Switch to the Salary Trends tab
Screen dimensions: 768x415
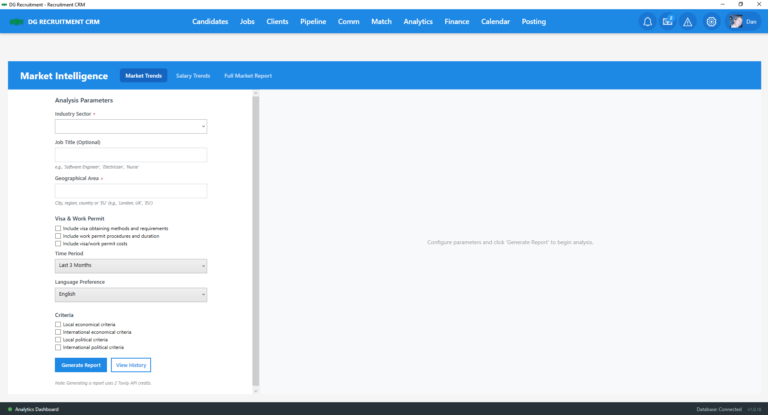[193, 76]
